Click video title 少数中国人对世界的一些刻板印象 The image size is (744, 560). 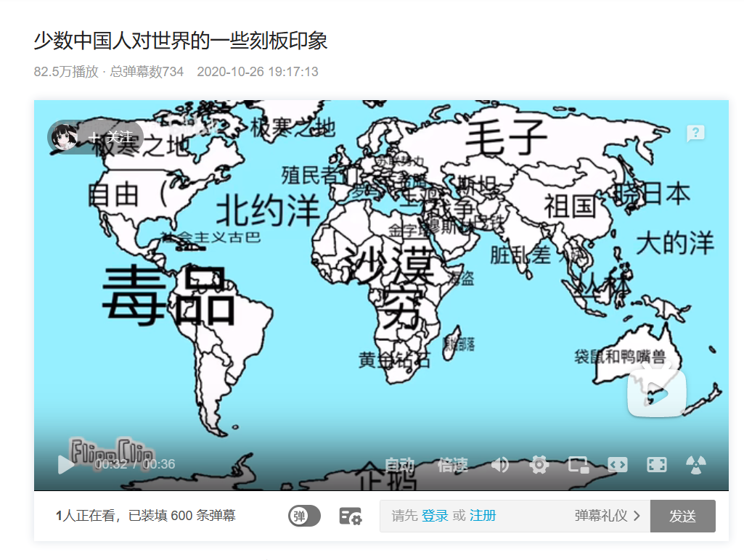point(180,41)
